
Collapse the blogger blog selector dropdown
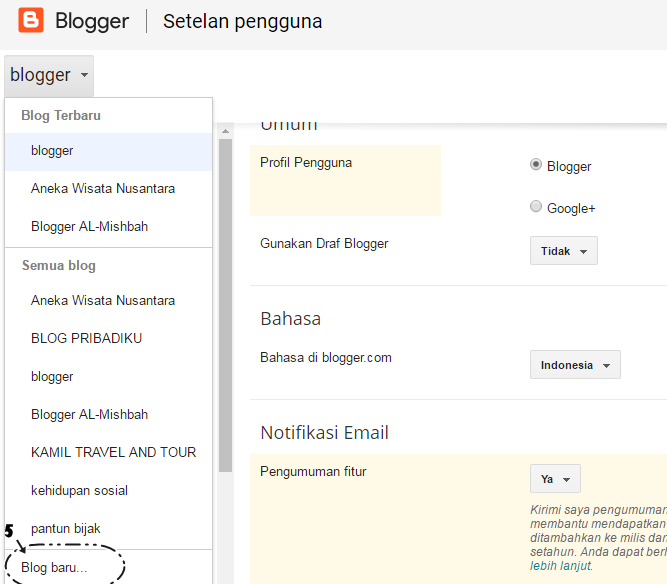49,75
